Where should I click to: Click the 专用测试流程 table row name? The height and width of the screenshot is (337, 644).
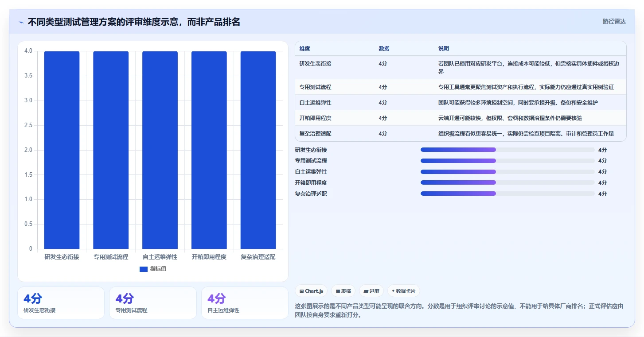click(315, 87)
